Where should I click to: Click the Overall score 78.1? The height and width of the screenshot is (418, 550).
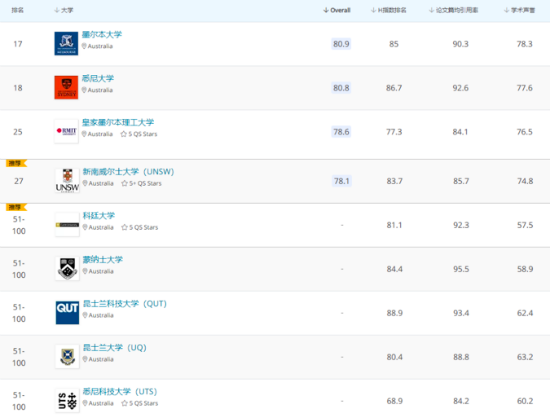[x=342, y=181]
